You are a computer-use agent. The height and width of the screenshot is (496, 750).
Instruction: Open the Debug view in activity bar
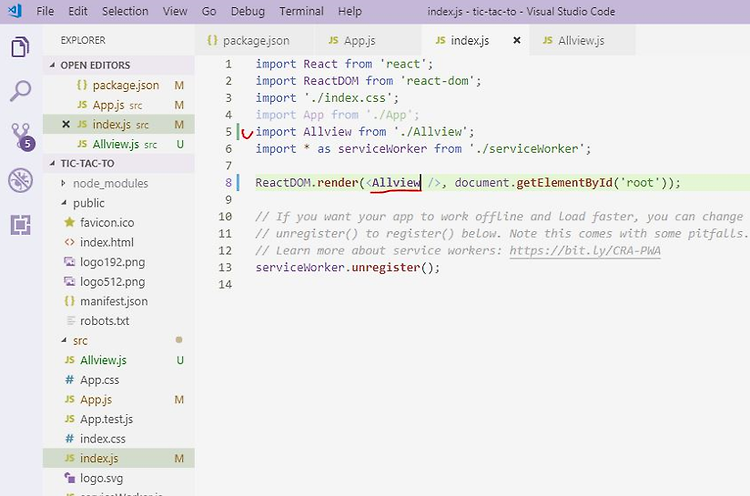pos(21,180)
